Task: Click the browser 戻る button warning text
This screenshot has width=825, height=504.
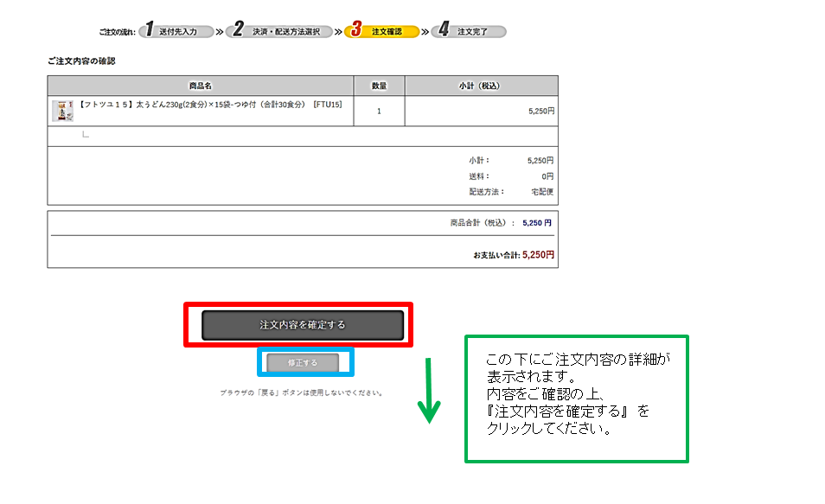Action: pyautogui.click(x=301, y=392)
